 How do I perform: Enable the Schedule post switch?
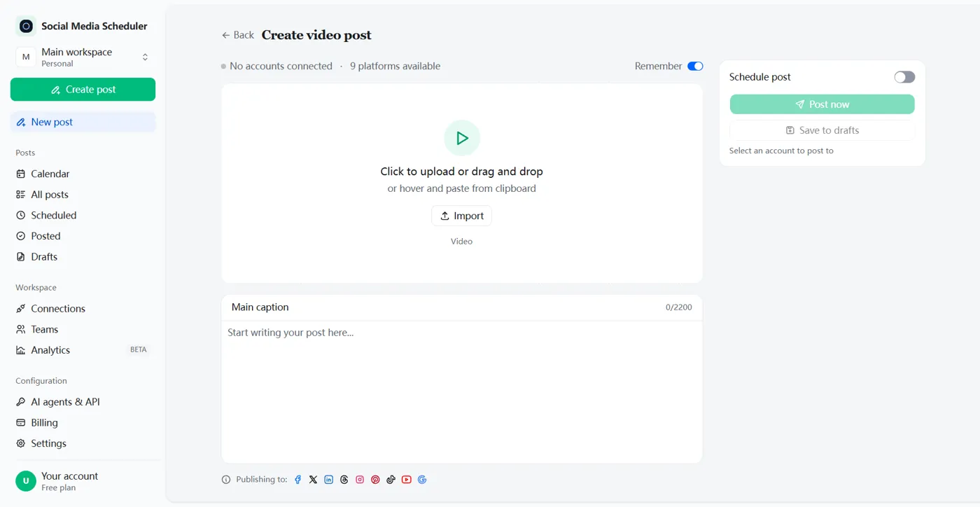904,77
